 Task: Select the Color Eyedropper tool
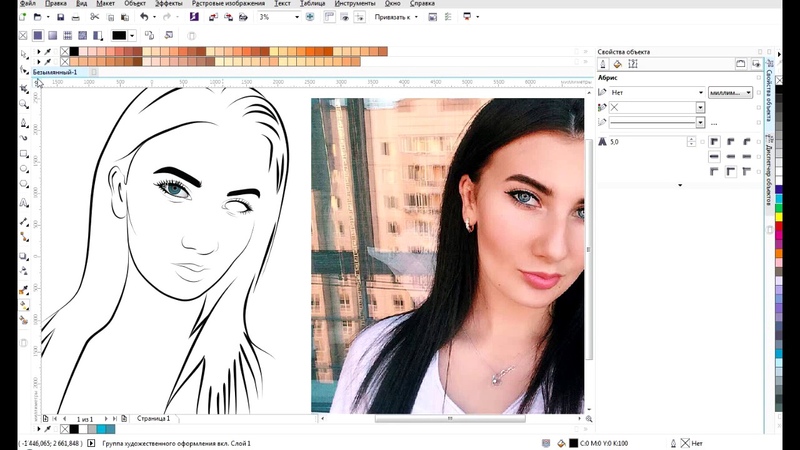(23, 290)
